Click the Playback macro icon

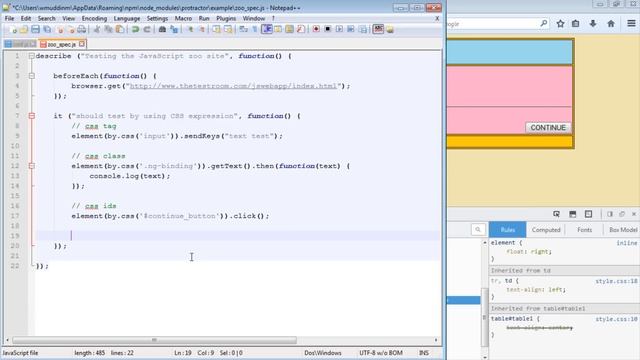[x=339, y=29]
